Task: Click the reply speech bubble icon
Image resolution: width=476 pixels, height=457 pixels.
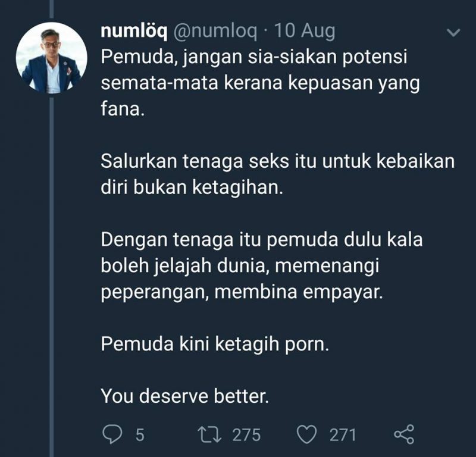Action: (112, 434)
